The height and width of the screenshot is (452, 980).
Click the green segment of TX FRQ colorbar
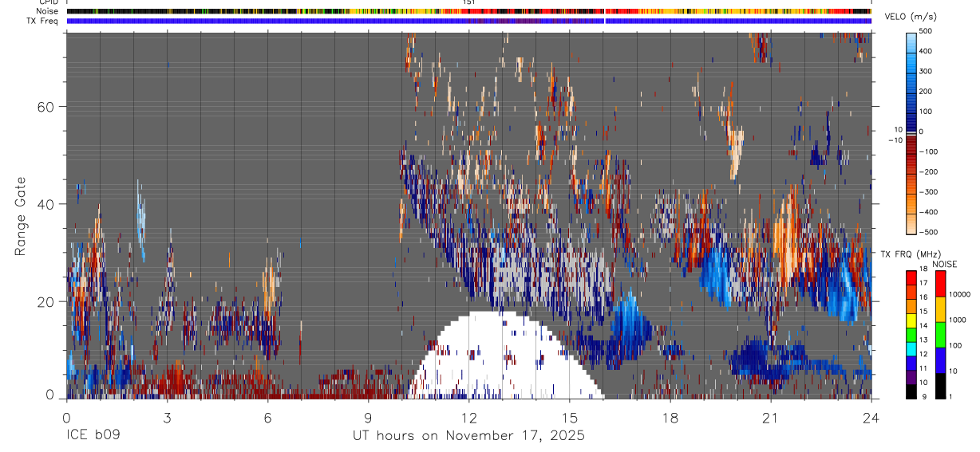(x=911, y=335)
